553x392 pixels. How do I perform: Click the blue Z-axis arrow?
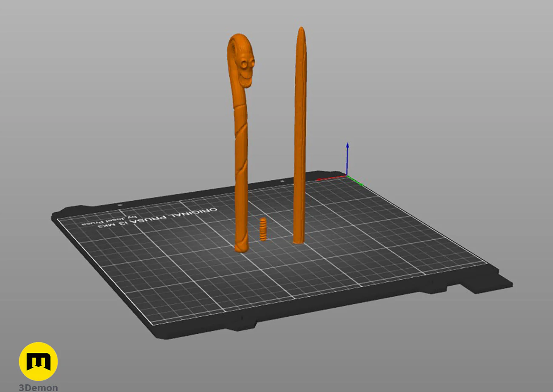click(348, 158)
